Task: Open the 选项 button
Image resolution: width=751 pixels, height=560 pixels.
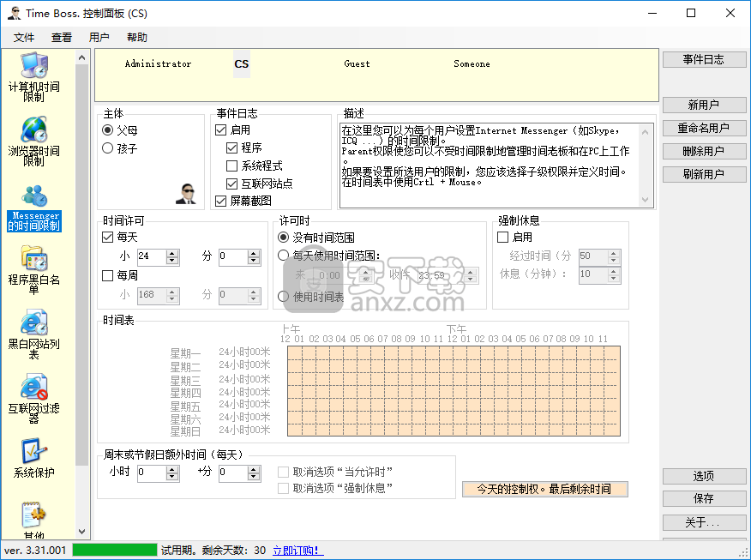Action: point(704,476)
